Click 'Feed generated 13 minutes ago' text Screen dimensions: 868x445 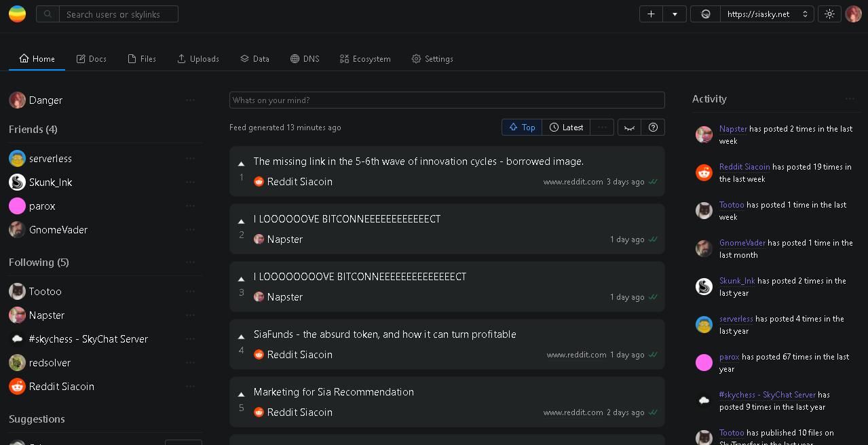tap(286, 128)
